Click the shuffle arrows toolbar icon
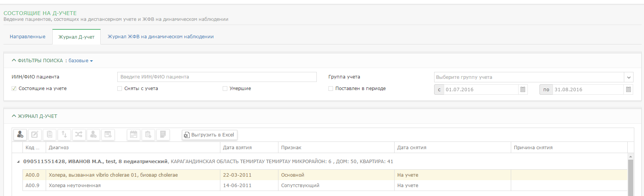Screen dimensions: 644x196 pos(79,135)
